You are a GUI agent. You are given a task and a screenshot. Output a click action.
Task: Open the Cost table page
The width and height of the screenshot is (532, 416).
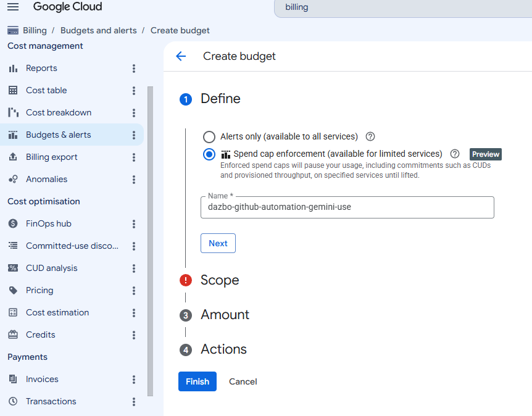tap(46, 91)
